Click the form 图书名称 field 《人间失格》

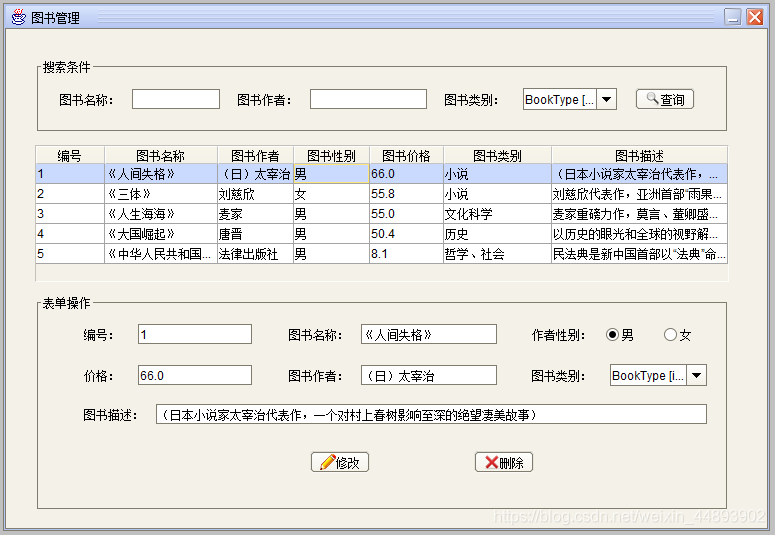pyautogui.click(x=429, y=334)
